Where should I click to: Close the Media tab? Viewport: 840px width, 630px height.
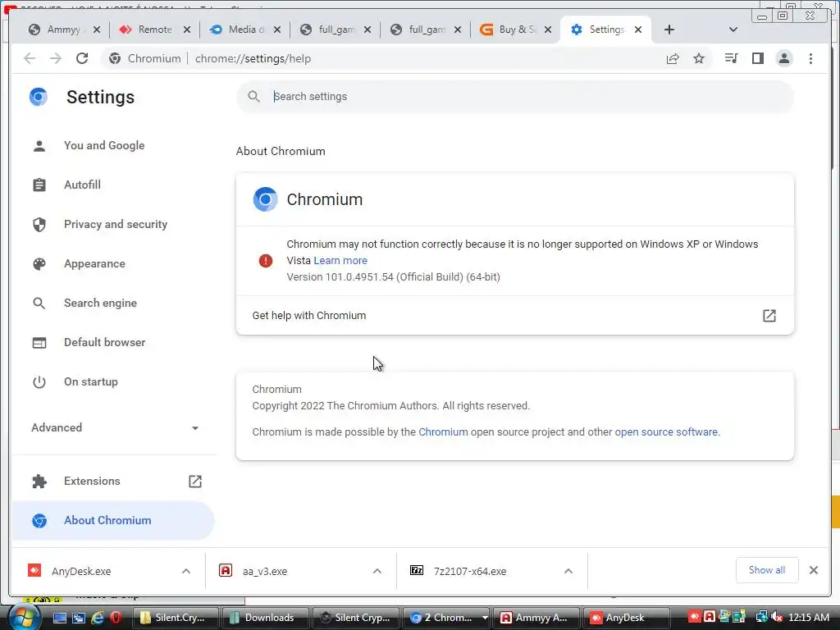click(x=277, y=30)
